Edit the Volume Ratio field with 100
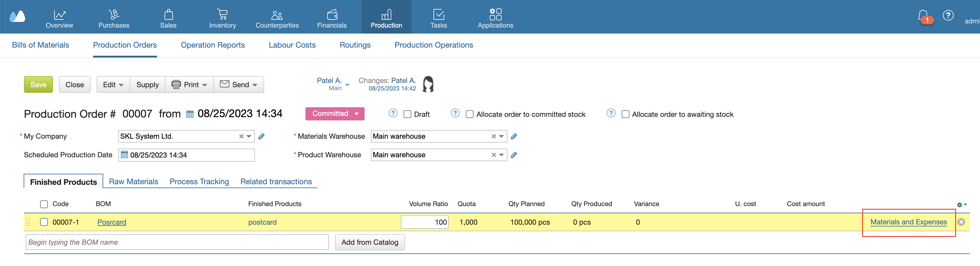This screenshot has height=266, width=980. 424,222
